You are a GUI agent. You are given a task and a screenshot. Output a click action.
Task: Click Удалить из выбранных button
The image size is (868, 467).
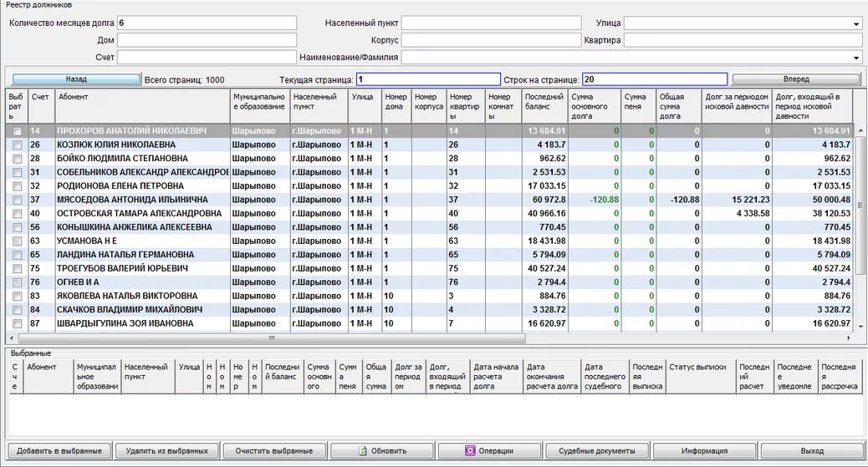point(166,451)
